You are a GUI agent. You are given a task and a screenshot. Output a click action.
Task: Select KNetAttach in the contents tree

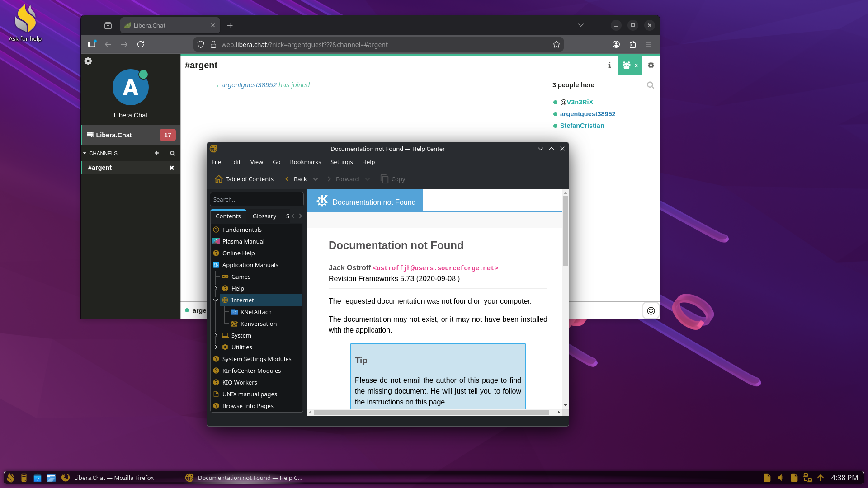256,312
